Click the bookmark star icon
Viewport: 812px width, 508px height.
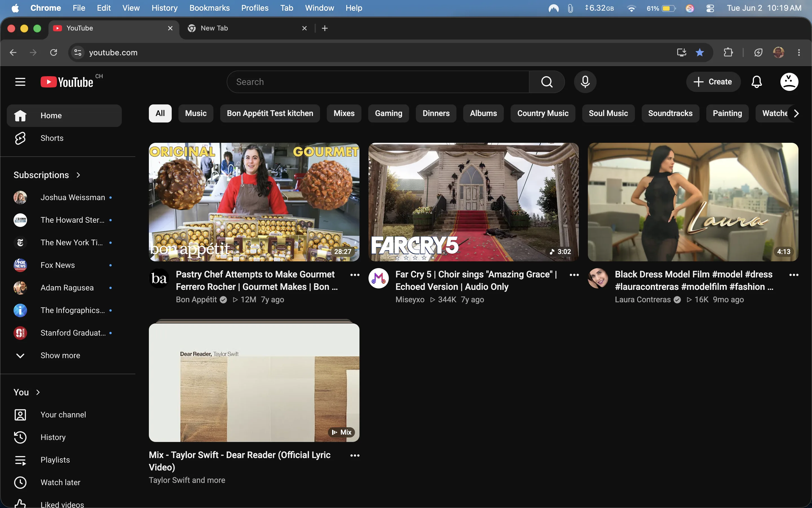[x=700, y=52]
